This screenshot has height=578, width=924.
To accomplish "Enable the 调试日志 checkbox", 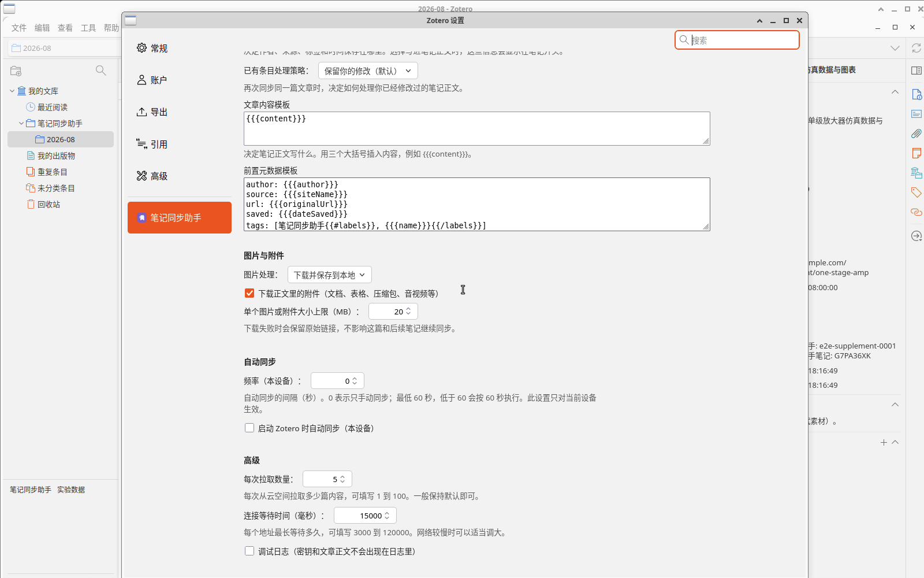I will pyautogui.click(x=249, y=551).
